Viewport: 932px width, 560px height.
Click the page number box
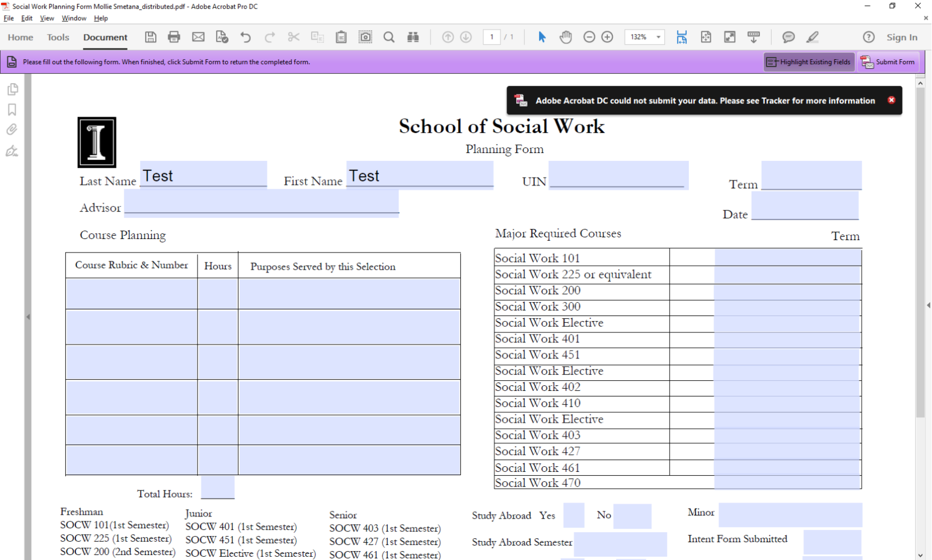(492, 37)
